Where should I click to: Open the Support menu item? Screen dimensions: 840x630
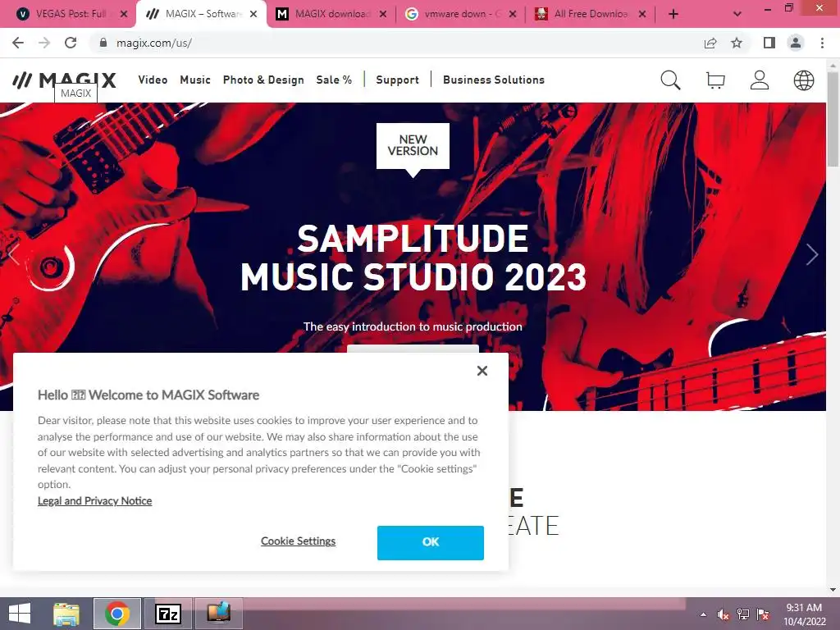click(398, 80)
